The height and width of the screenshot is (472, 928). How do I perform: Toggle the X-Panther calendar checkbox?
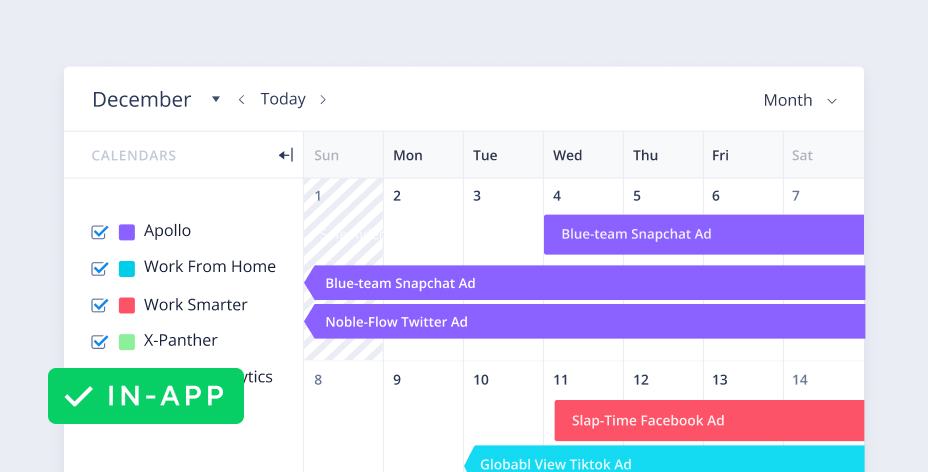[99, 341]
